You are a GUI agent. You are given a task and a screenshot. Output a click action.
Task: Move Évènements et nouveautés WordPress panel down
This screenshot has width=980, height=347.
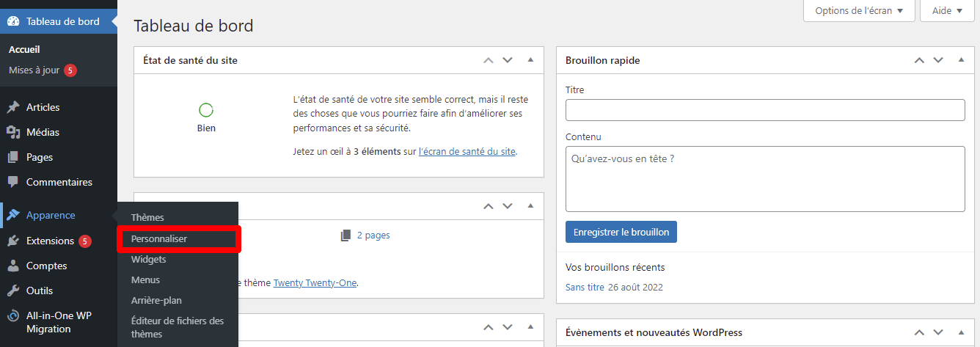[937, 332]
